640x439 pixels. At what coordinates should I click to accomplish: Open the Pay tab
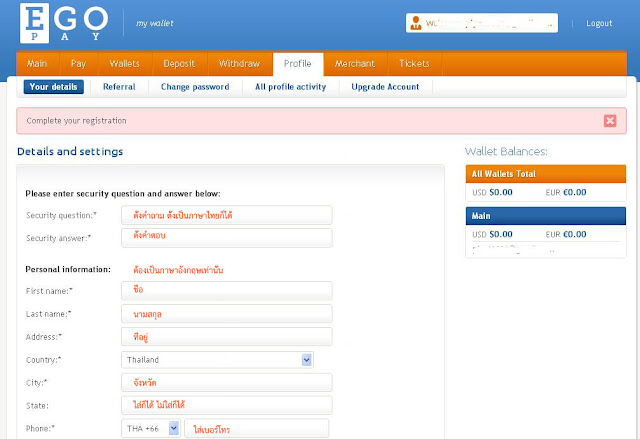point(78,64)
